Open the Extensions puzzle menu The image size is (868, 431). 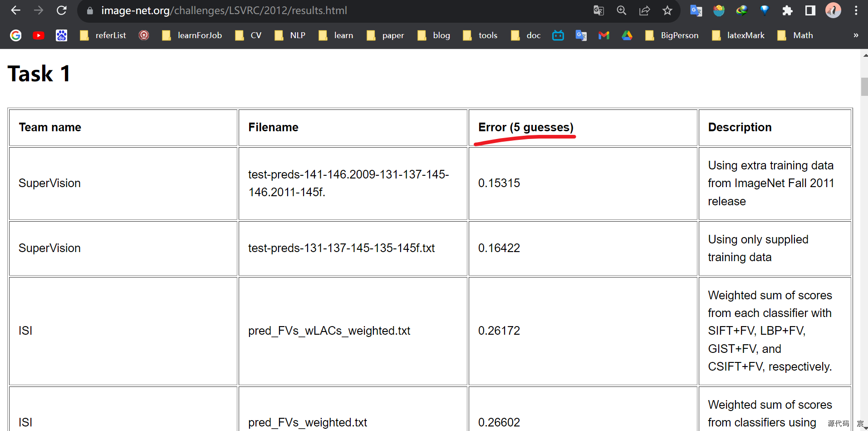[788, 10]
